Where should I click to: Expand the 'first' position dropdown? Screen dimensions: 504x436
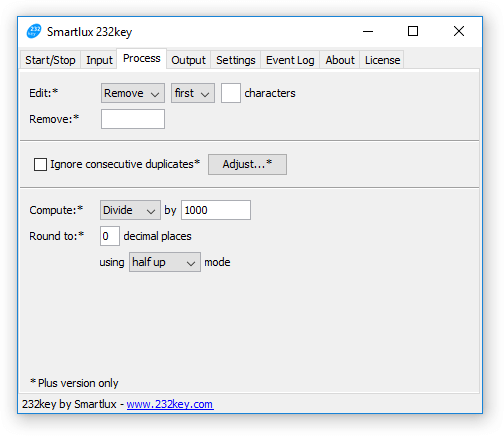[x=193, y=93]
